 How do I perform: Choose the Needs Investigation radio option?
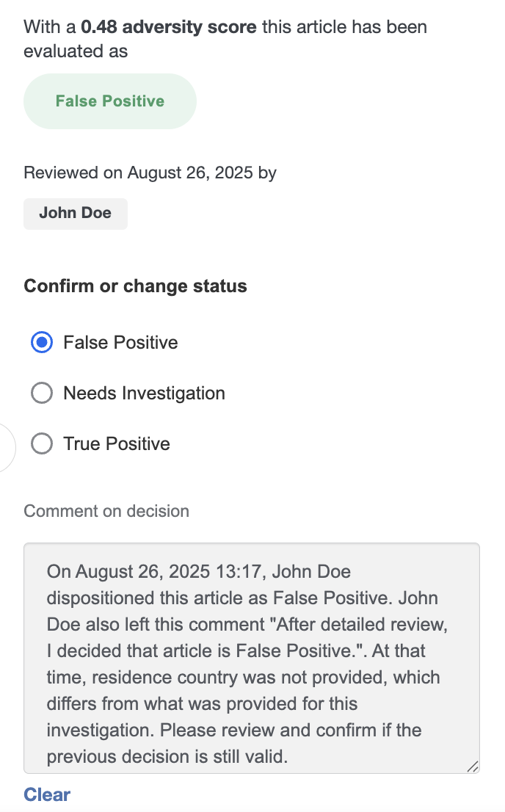[x=41, y=393]
